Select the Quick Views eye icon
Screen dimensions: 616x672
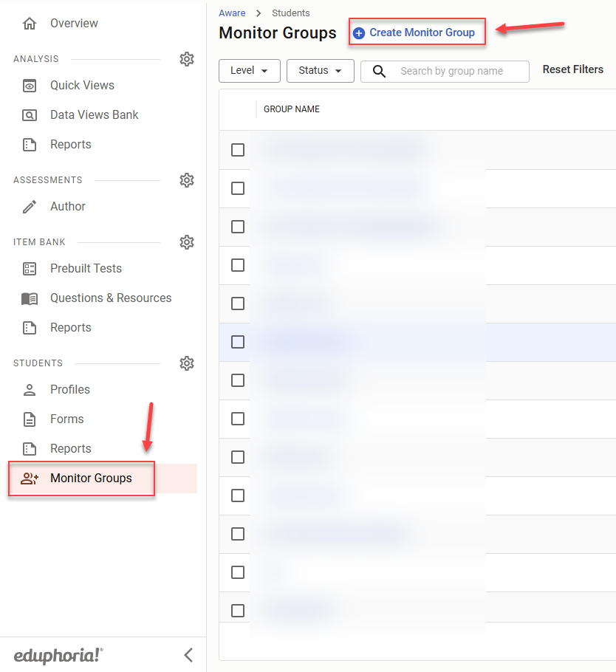pos(30,86)
